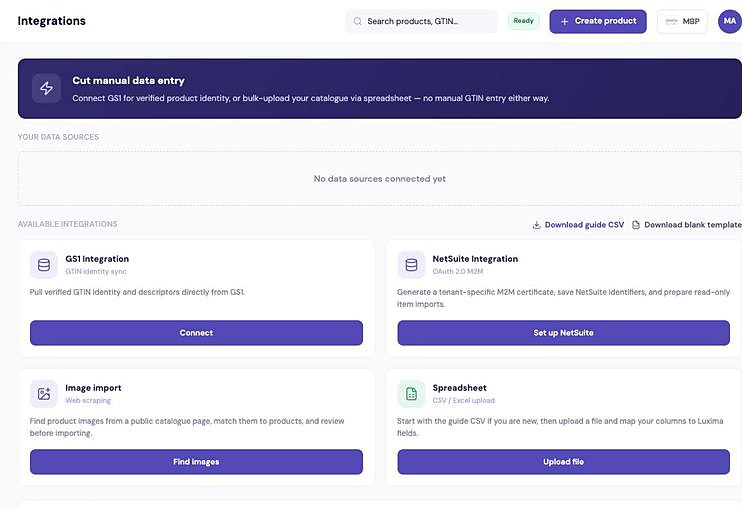The height and width of the screenshot is (509, 742).
Task: Open the MBP workspace switcher
Action: (x=682, y=21)
